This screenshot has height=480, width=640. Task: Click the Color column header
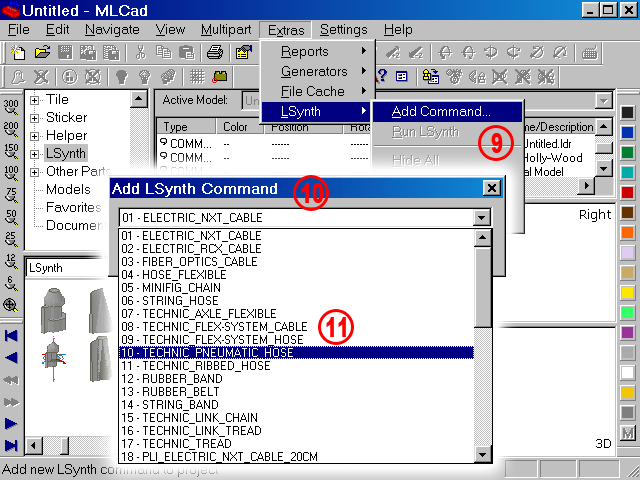click(x=238, y=127)
